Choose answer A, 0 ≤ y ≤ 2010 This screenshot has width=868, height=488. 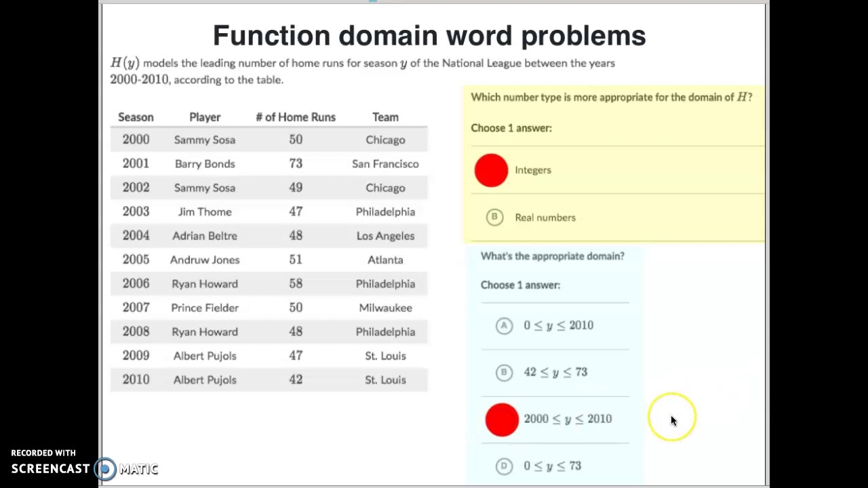(x=558, y=325)
